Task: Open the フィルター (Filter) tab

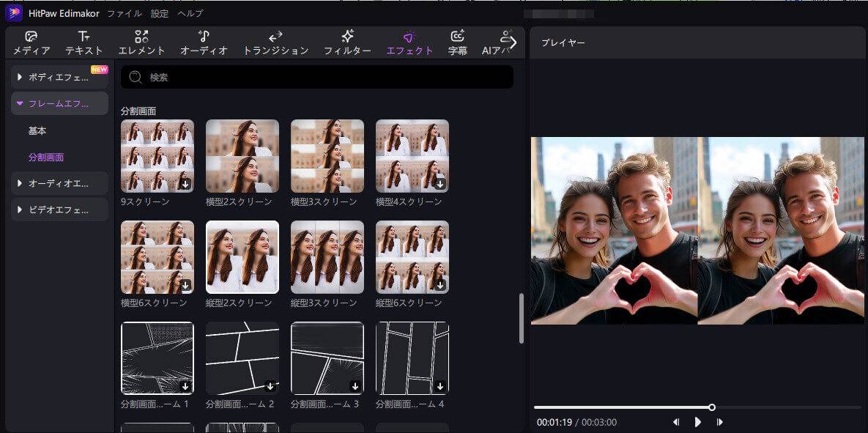Action: (x=348, y=43)
